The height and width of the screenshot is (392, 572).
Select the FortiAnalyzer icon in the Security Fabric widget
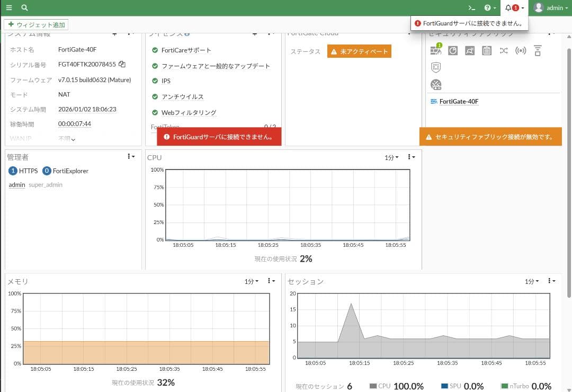452,51
